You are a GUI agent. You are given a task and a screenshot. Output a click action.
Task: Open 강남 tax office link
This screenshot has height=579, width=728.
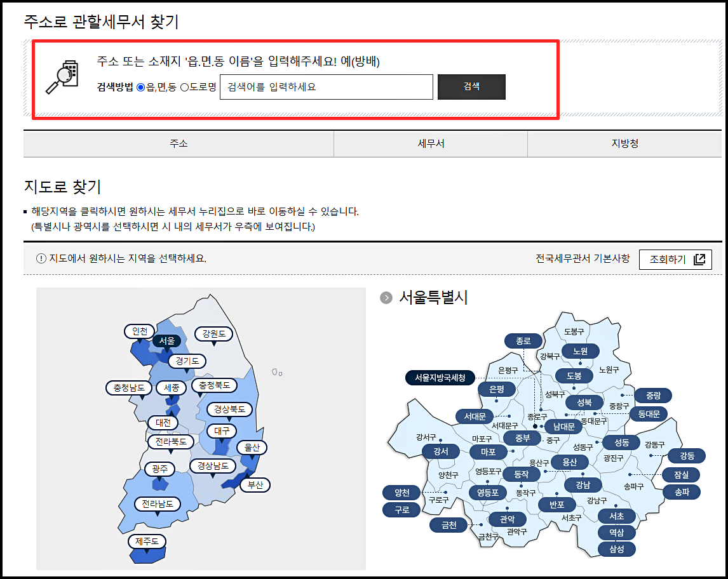tap(583, 485)
